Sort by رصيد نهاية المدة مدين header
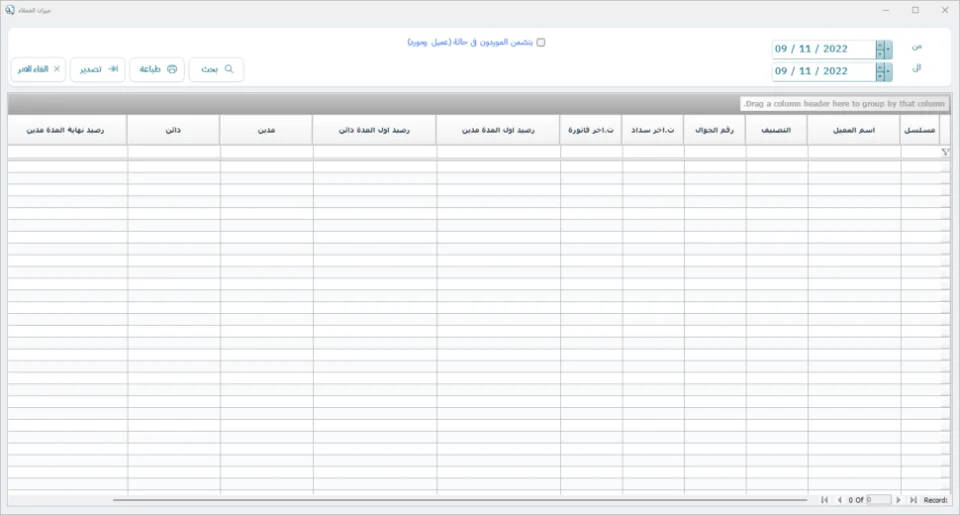 coord(67,130)
